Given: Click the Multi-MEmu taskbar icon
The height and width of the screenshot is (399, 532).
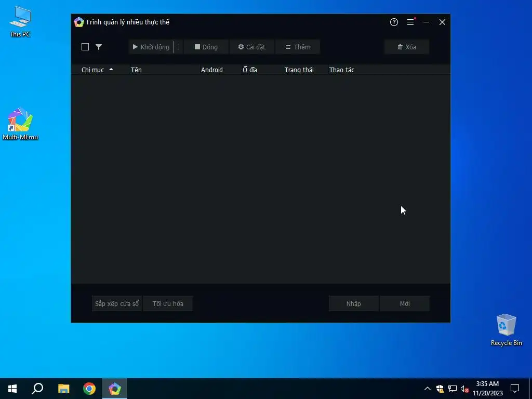Looking at the screenshot, I should click(115, 389).
